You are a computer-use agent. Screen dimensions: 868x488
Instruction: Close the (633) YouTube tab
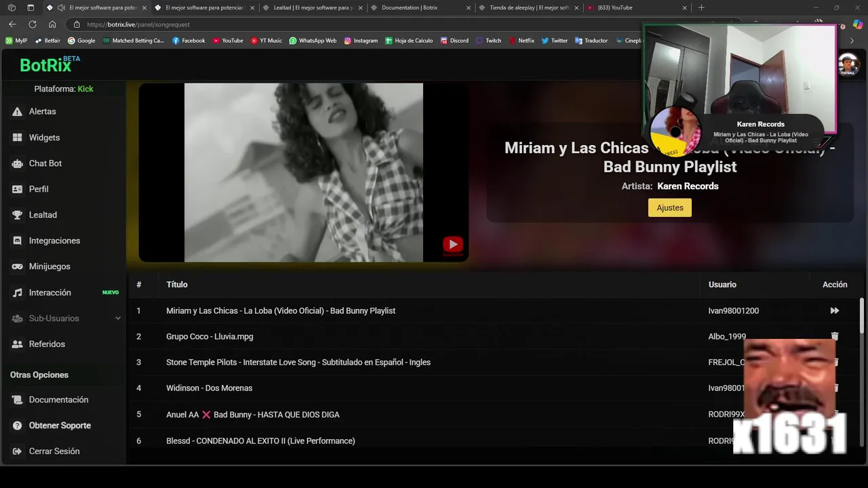684,7
